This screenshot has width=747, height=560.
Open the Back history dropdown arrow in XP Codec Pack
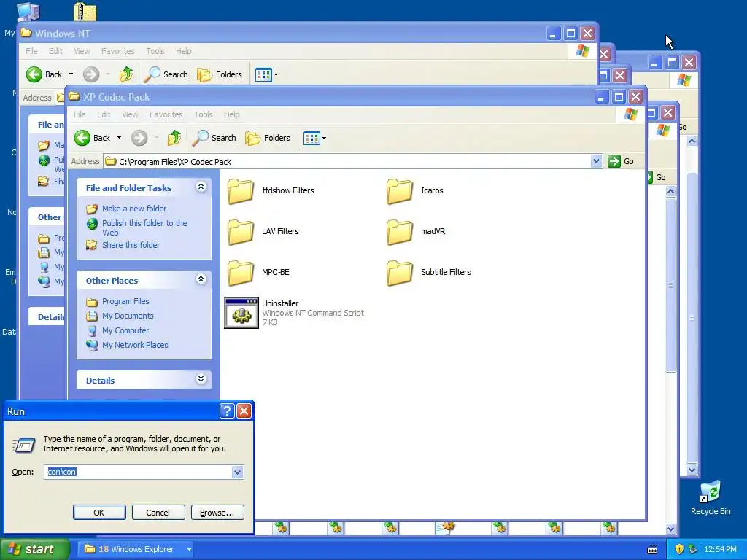[x=119, y=138]
